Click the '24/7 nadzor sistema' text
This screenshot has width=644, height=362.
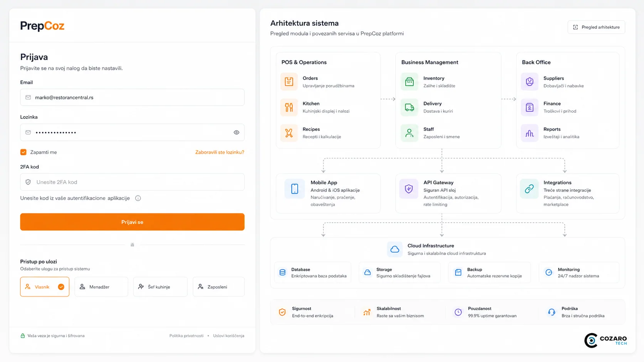point(578,276)
